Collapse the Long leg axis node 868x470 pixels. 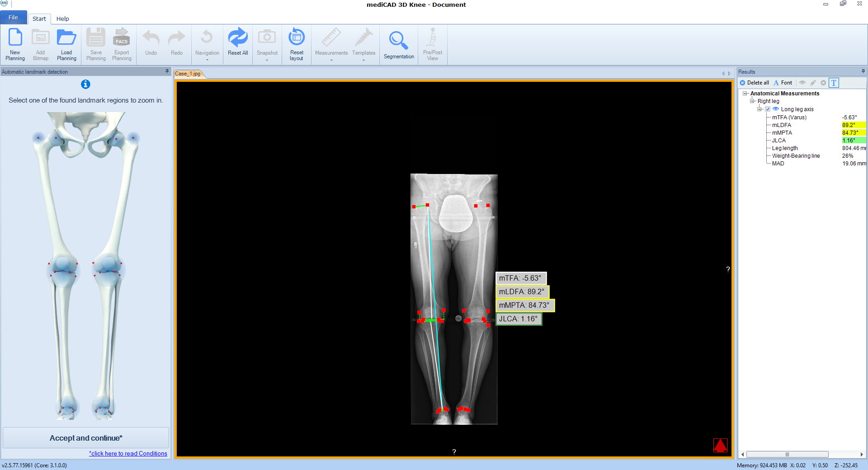pos(760,109)
